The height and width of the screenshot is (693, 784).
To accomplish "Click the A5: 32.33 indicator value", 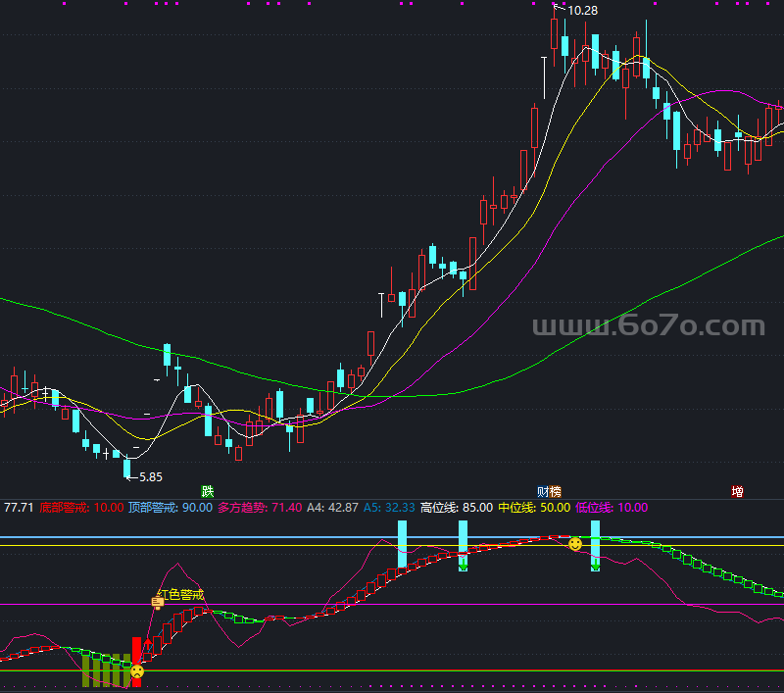I will 389,508.
